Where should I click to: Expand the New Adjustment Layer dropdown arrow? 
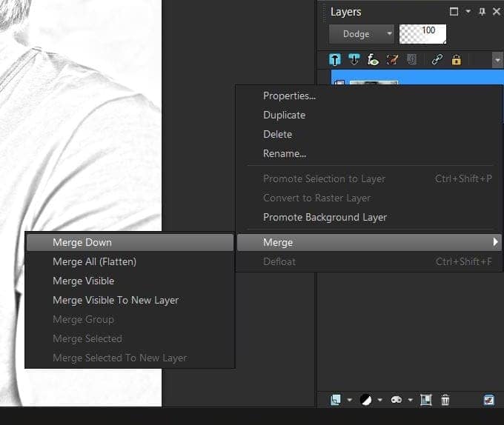point(379,401)
